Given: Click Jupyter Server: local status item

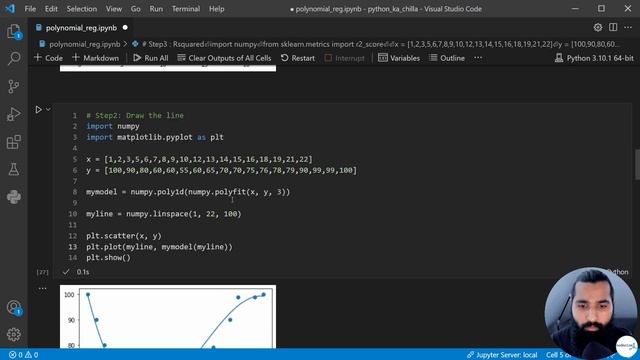Looking at the screenshot, I should tap(502, 355).
